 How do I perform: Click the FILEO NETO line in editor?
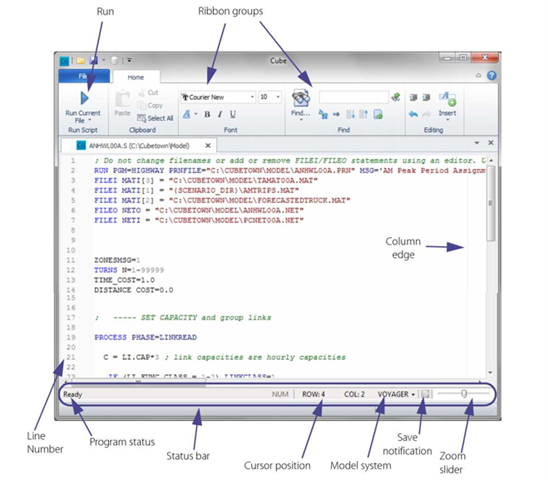pyautogui.click(x=199, y=210)
